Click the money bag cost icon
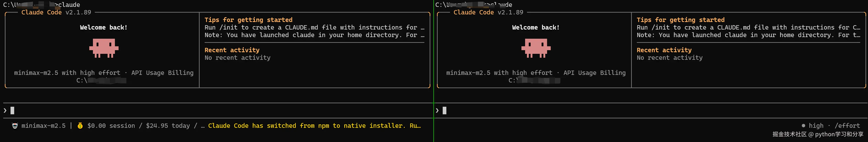868x142 pixels. point(80,126)
